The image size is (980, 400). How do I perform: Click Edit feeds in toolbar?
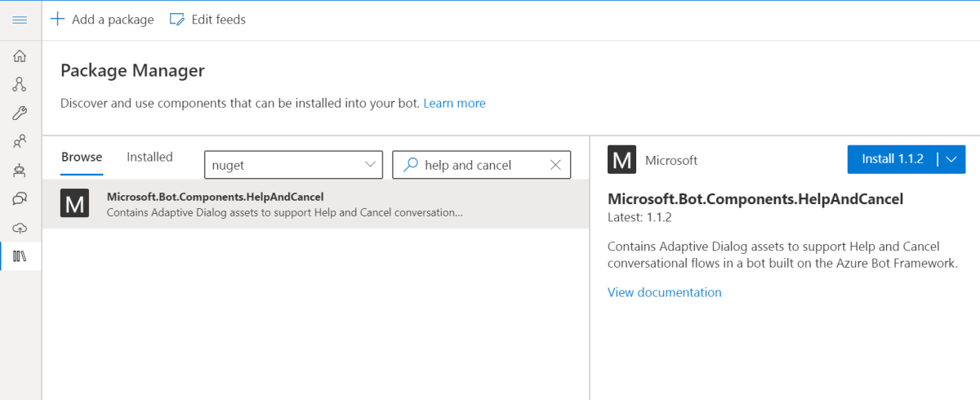(207, 20)
